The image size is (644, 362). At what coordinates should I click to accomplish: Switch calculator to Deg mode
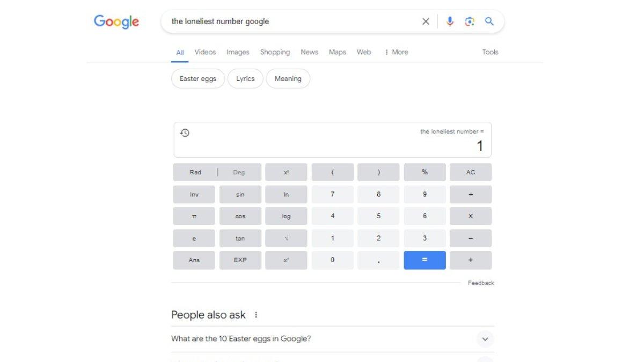tap(239, 172)
